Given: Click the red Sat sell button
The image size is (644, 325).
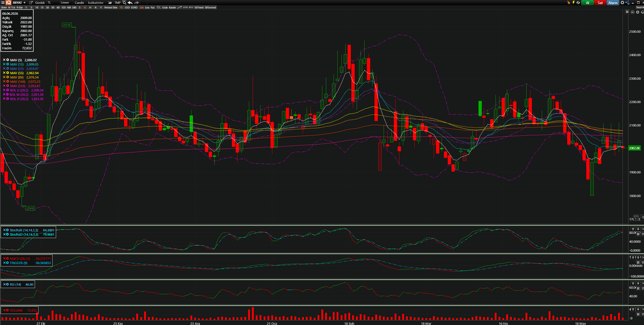Looking at the screenshot, I should 600,3.
